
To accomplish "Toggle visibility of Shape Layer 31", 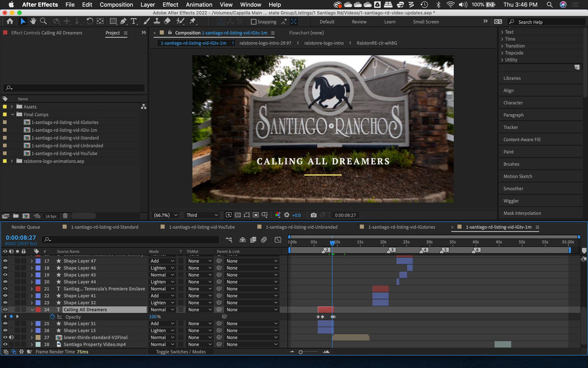I will pyautogui.click(x=5, y=323).
